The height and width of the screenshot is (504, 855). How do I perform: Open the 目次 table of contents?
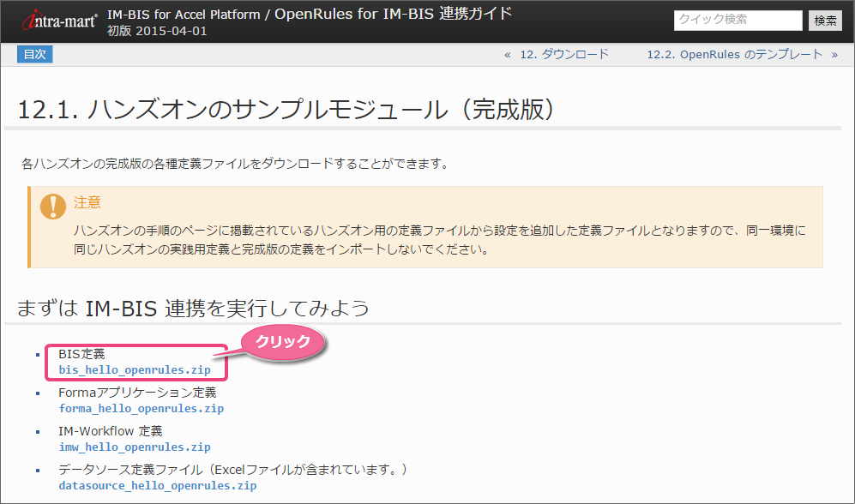[35, 54]
